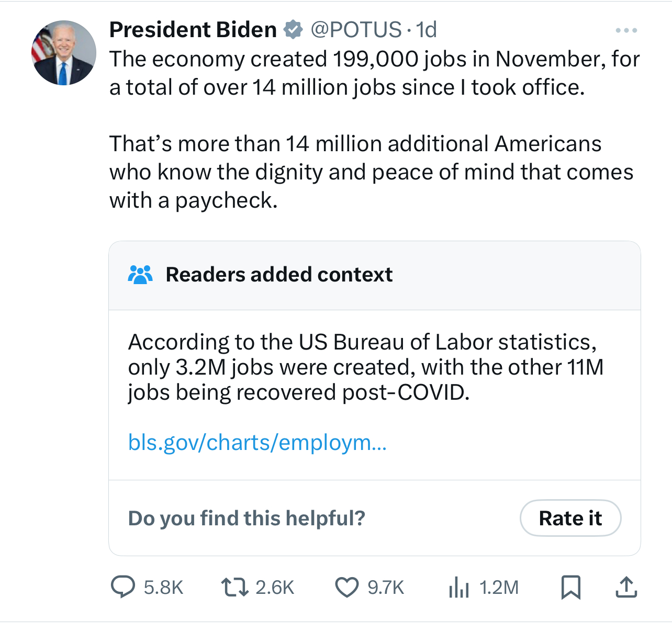This screenshot has width=672, height=631.
Task: Click the 5.8K replies count
Action: pyautogui.click(x=163, y=588)
